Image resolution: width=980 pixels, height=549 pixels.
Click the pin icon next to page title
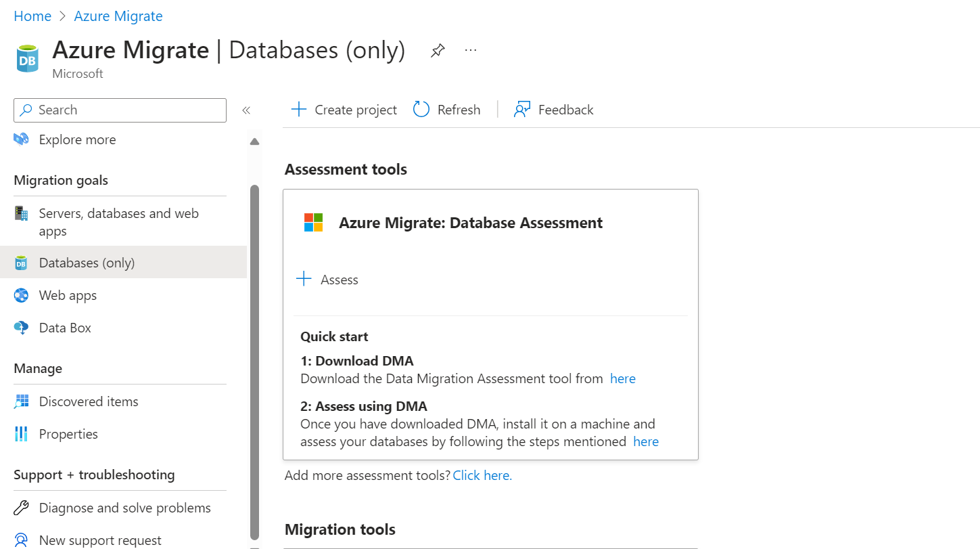[438, 51]
